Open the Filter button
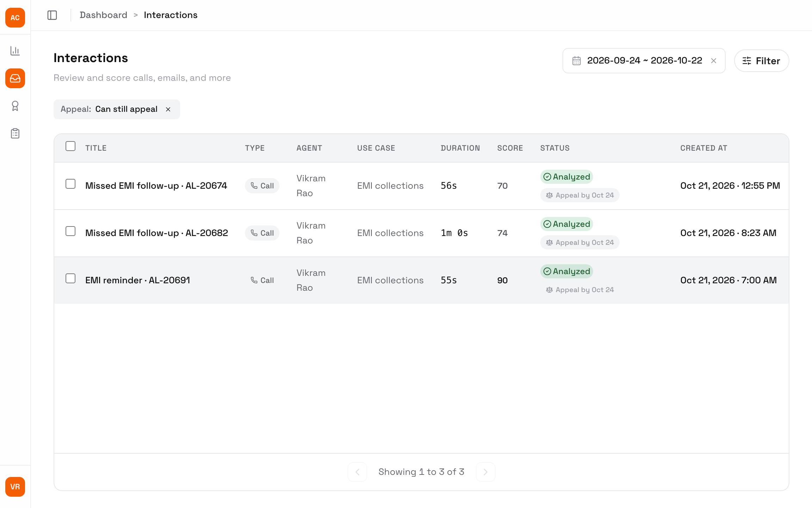This screenshot has width=812, height=508. tap(762, 61)
